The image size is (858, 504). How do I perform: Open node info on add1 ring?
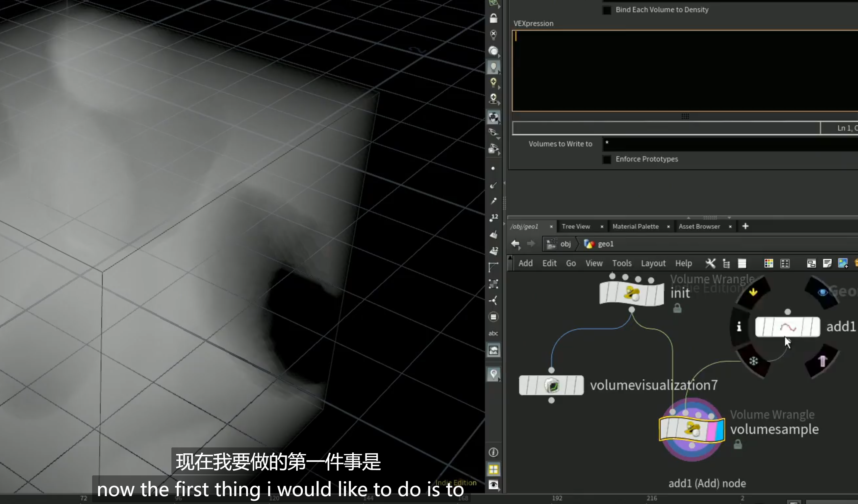[x=739, y=327]
